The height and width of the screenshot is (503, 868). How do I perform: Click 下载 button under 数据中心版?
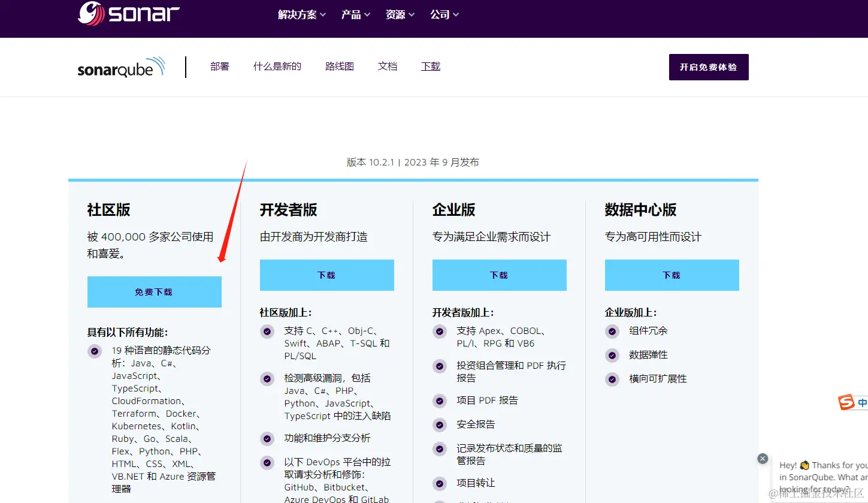tap(672, 275)
